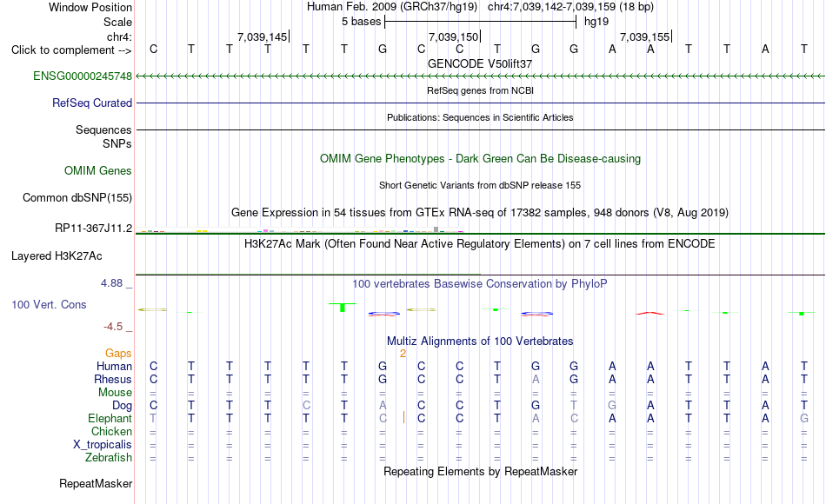Screen dimensions: 826x504
Task: Open Layered H3K27Ac track label
Action: coord(57,256)
